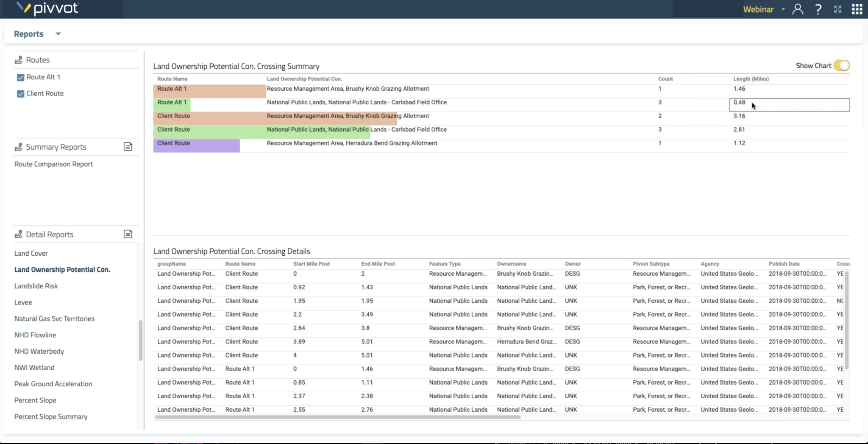Image resolution: width=868 pixels, height=444 pixels.
Task: Open the Route Comparison Report
Action: tap(53, 164)
